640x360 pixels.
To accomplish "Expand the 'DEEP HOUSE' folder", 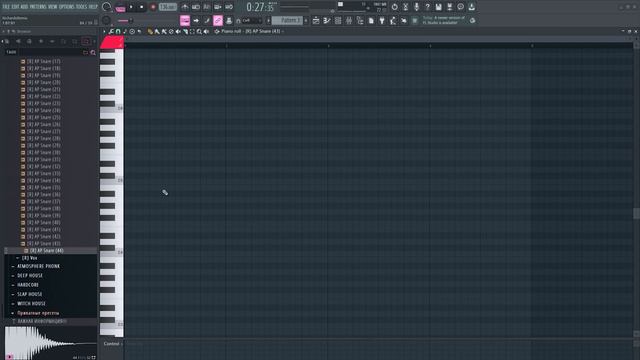I will coord(30,276).
